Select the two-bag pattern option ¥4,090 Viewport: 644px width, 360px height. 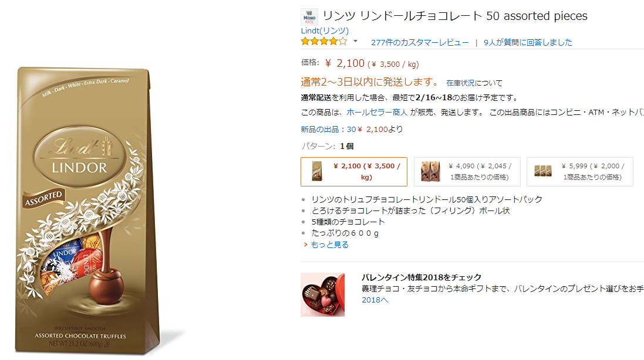point(467,172)
